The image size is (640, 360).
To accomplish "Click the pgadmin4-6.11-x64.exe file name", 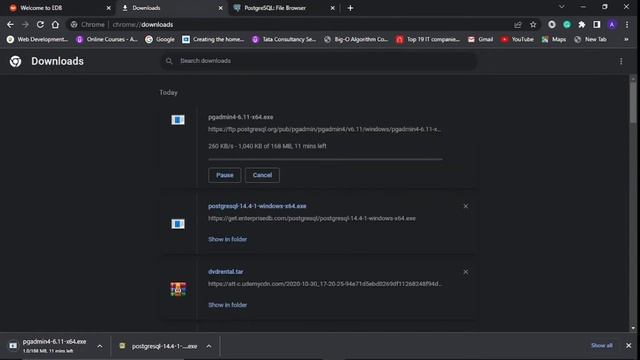I will pos(241,117).
